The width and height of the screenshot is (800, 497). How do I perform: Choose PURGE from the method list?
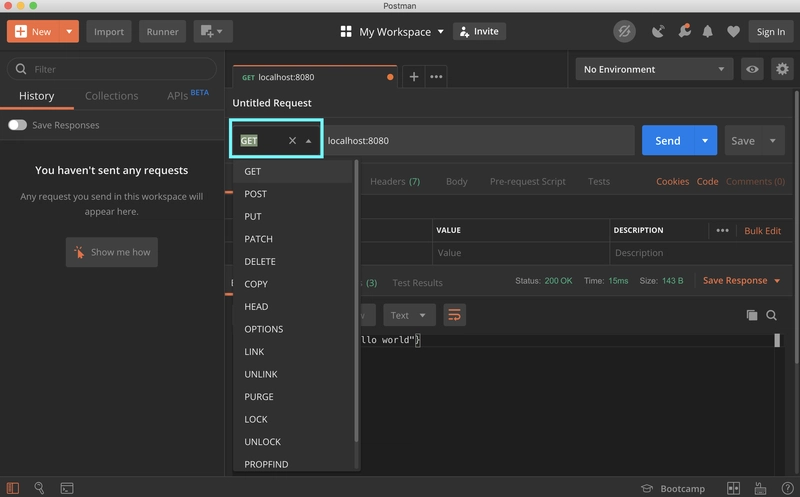tap(293, 396)
